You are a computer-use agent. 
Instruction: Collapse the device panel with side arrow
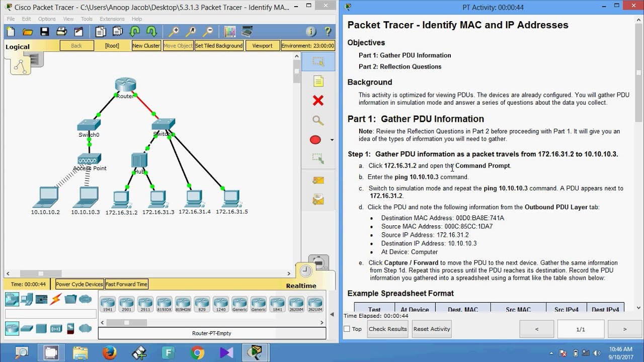(332, 314)
